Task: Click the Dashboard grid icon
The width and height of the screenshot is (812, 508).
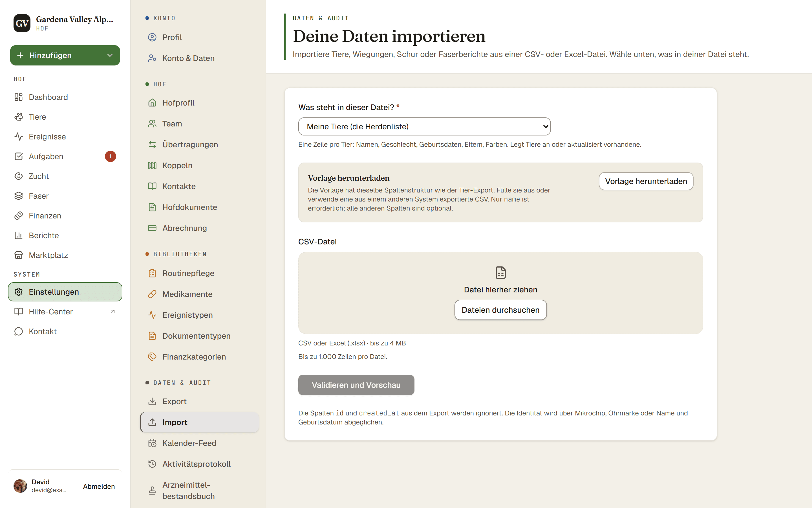Action: [x=18, y=97]
